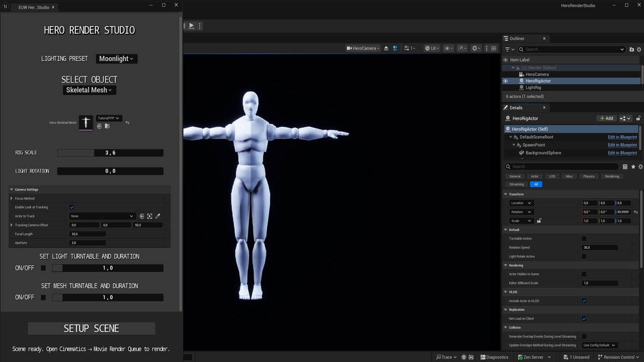644x362 pixels.
Task: Click the Details property matrix table icon
Action: [625, 166]
